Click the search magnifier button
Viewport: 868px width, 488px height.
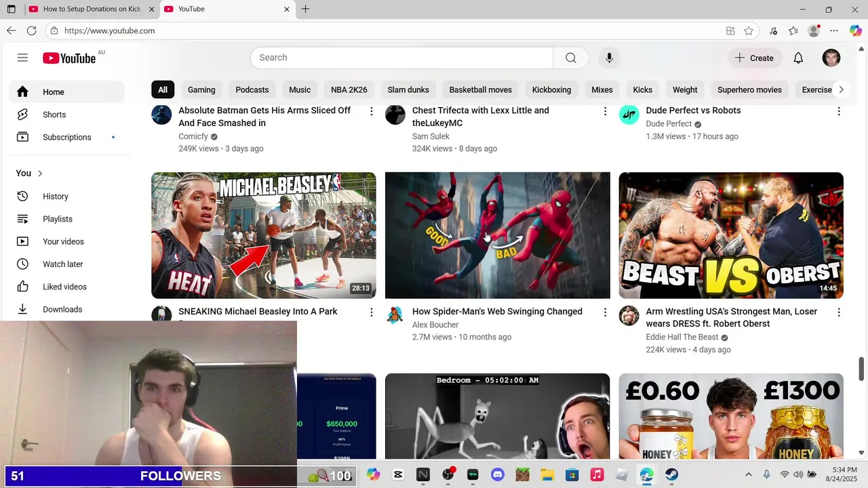(570, 58)
